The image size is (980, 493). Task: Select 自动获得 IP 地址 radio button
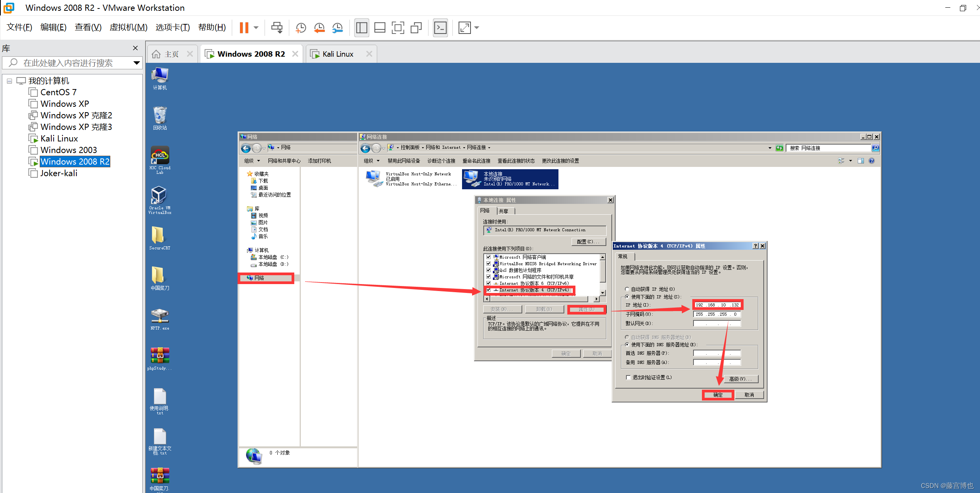click(627, 289)
